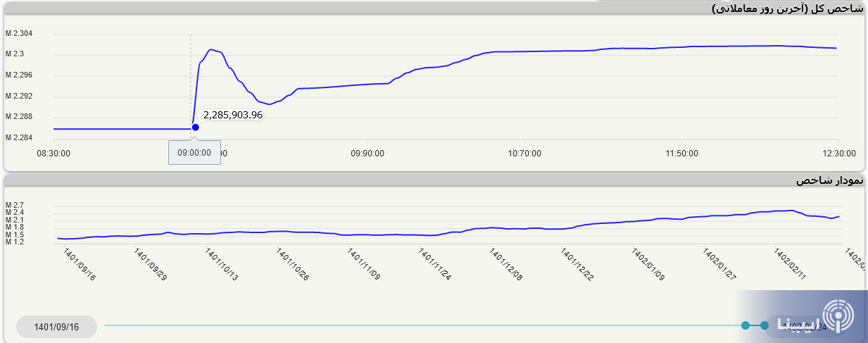Screen dimensions: 868x343
Task: Click the 2,285,903.96 value label
Action: pos(232,115)
